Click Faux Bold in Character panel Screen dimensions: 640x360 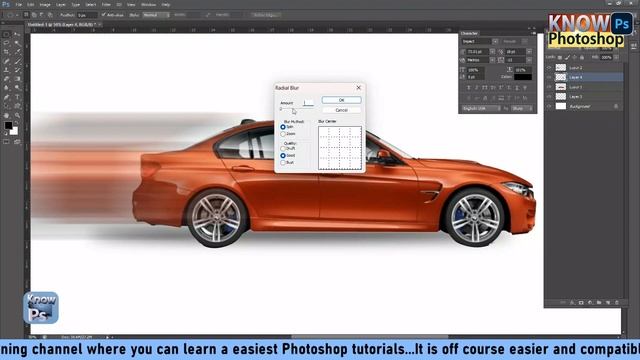click(469, 88)
